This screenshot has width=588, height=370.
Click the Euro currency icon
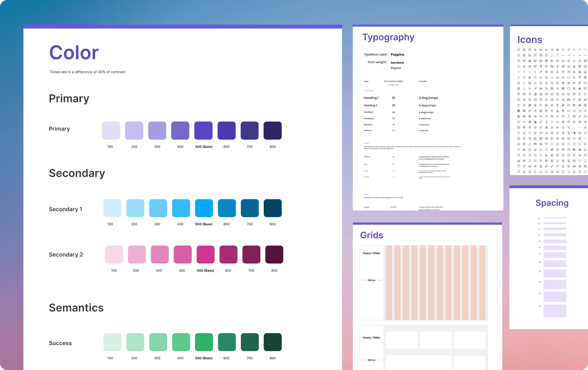[x=580, y=94]
